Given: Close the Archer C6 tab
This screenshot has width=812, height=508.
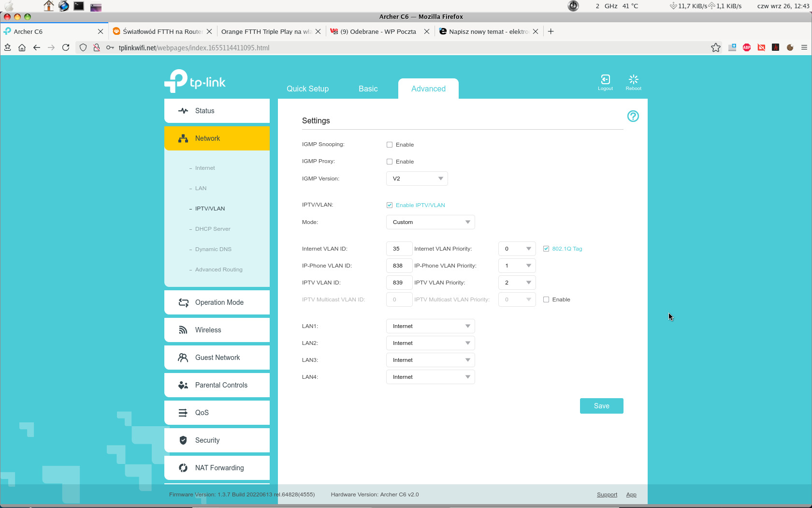Looking at the screenshot, I should pos(101,31).
